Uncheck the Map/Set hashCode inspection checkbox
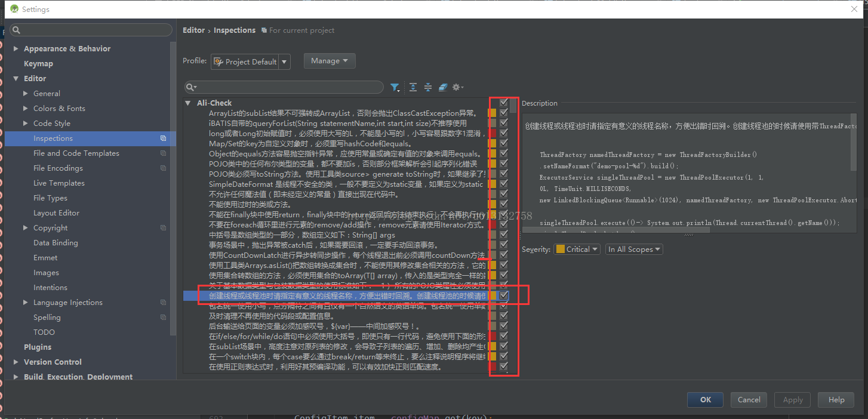 504,143
